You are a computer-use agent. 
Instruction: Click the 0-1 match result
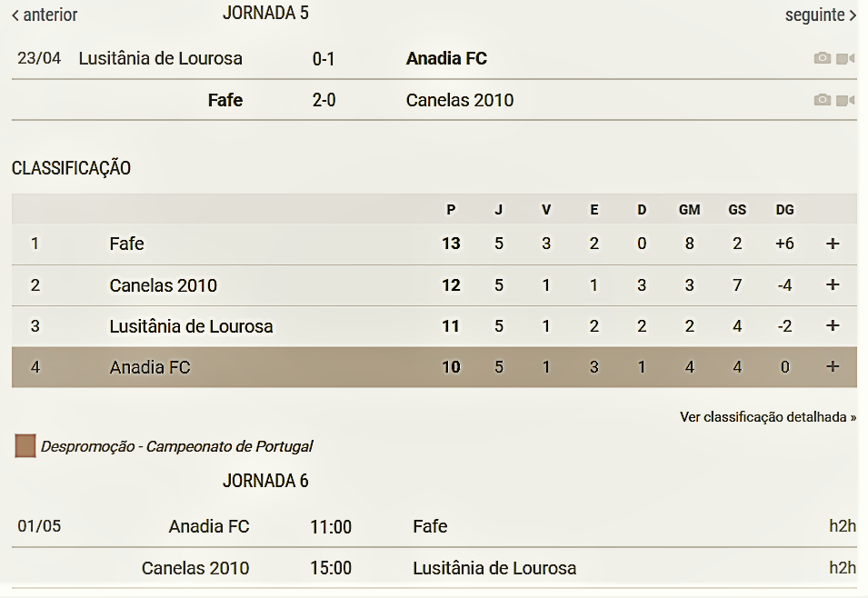[324, 59]
